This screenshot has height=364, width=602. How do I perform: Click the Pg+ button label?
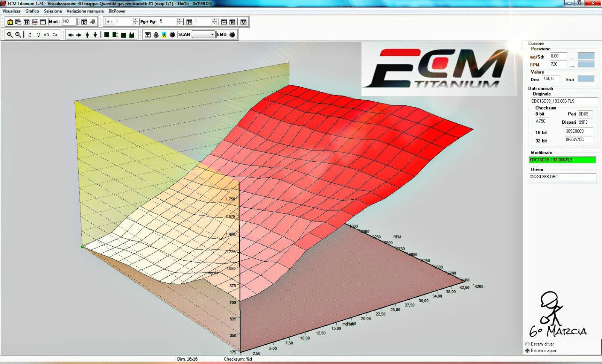coord(144,22)
